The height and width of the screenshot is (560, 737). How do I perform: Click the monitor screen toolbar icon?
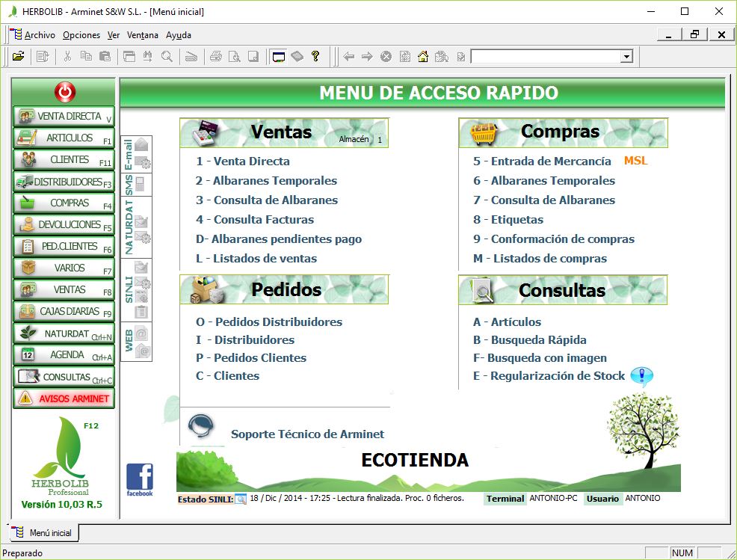279,57
